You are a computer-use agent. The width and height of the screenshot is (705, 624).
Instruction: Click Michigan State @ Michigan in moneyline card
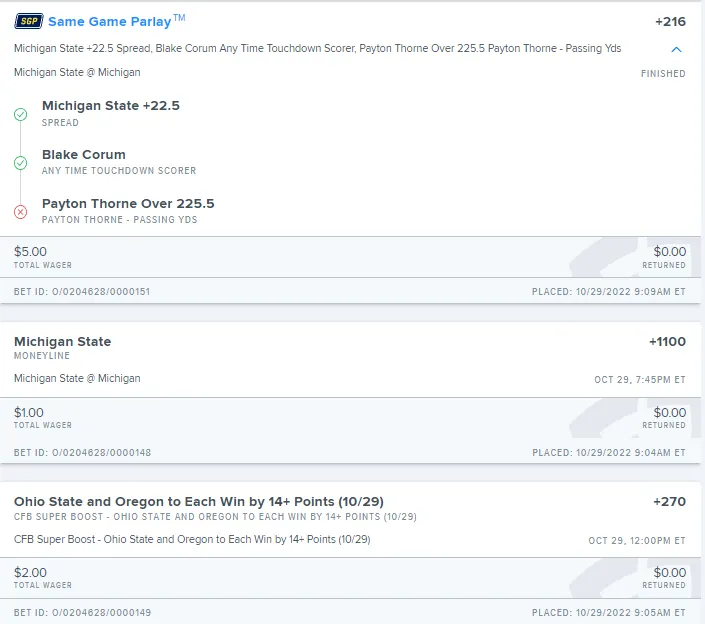click(x=77, y=379)
